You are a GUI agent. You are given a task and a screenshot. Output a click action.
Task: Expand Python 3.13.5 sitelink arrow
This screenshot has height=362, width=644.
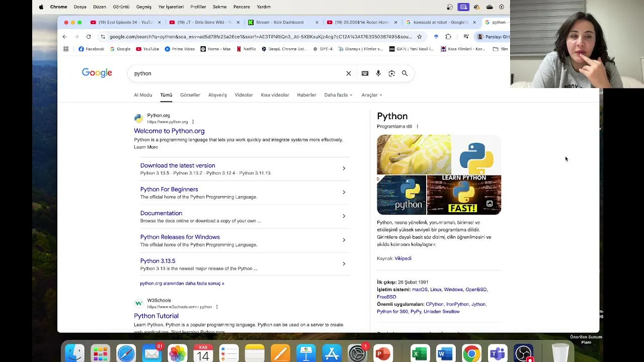(344, 264)
